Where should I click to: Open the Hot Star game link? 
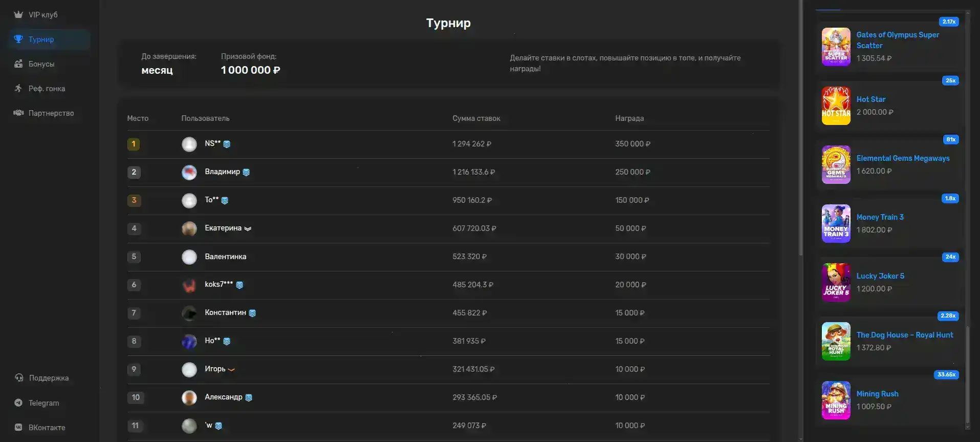871,99
